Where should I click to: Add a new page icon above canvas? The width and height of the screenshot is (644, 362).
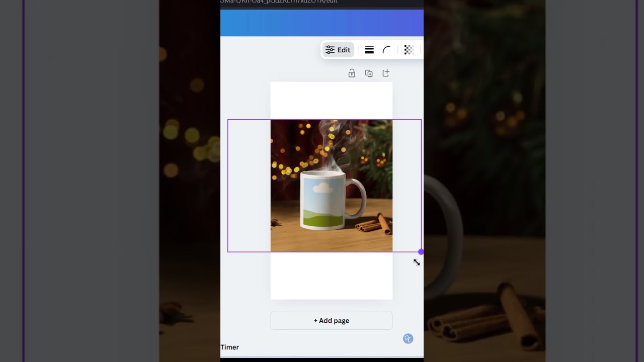click(x=386, y=73)
